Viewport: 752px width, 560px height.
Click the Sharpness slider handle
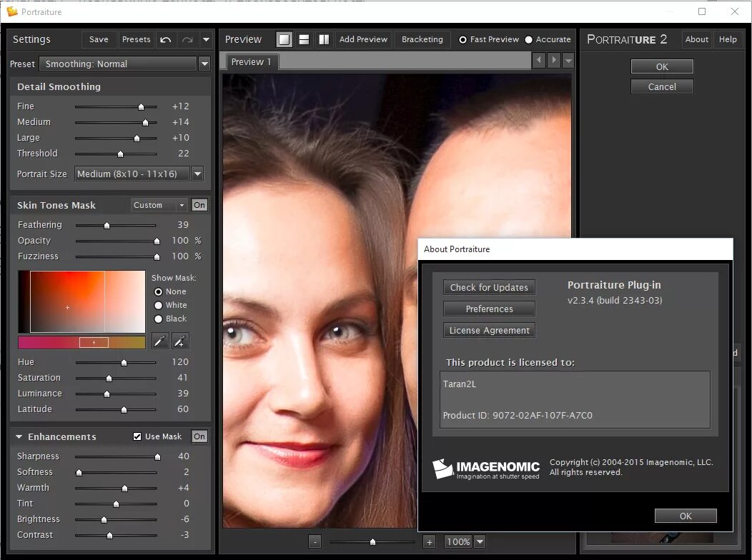[x=157, y=456]
